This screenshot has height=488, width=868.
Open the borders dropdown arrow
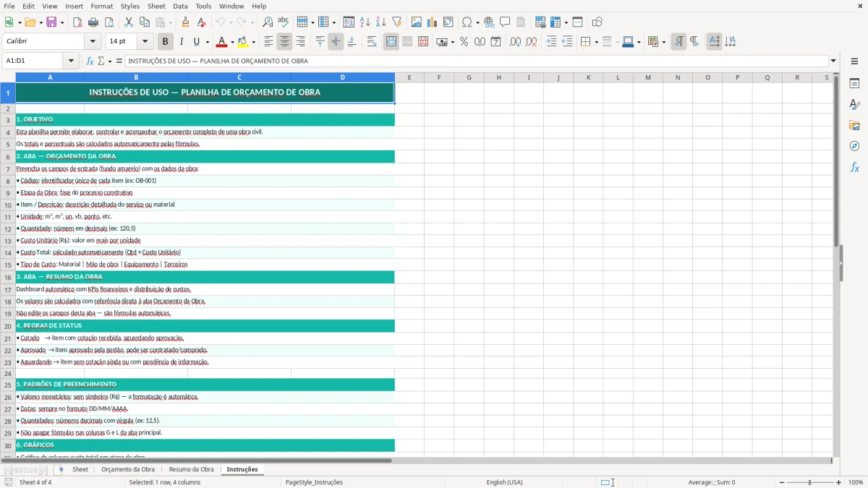[x=595, y=42]
